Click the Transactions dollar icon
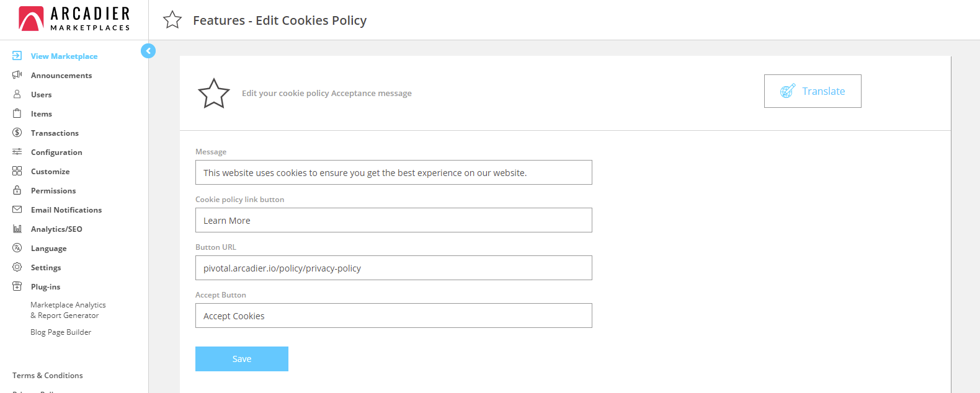This screenshot has height=393, width=980. click(17, 133)
